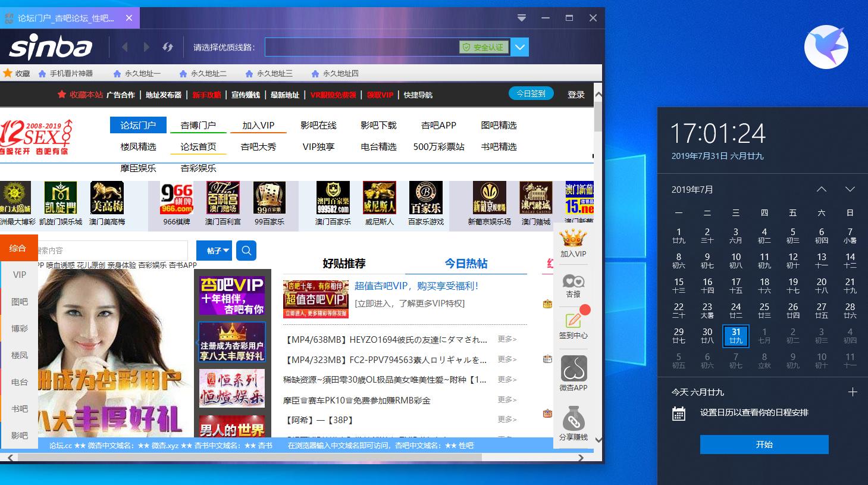Click the 今日签到 button
Screen dimensions: 868x485
click(531, 93)
